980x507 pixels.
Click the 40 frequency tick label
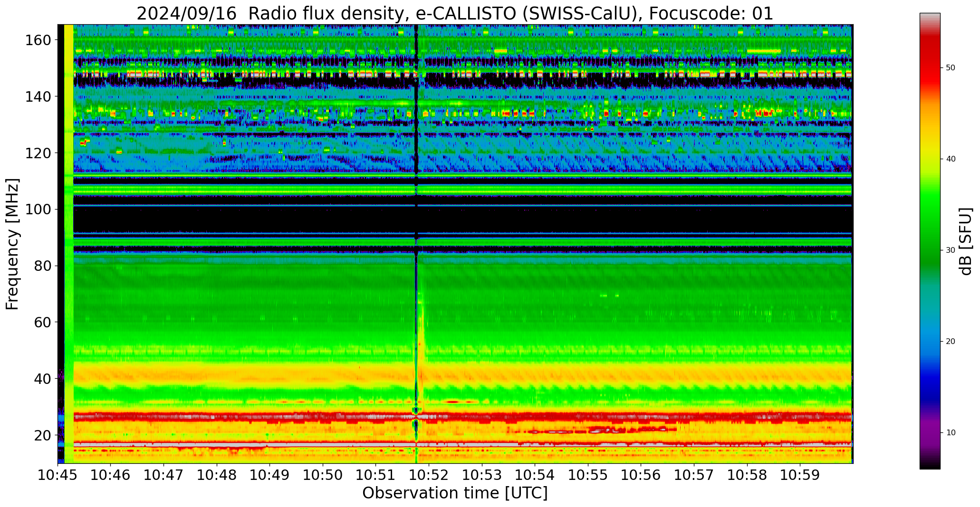point(42,379)
